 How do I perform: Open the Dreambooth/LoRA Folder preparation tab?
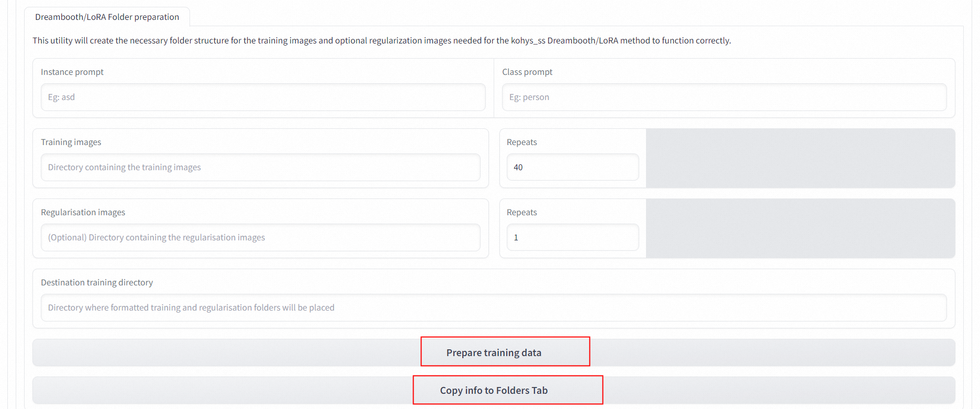click(x=107, y=17)
